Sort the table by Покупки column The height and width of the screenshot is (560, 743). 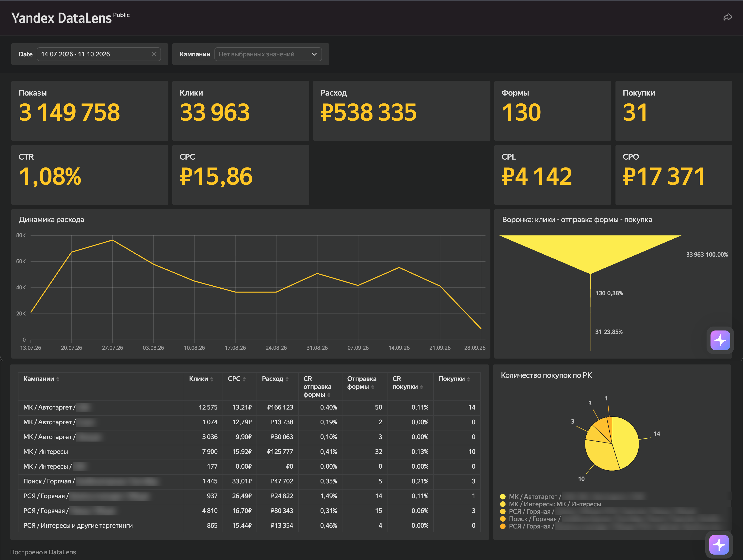coord(454,379)
